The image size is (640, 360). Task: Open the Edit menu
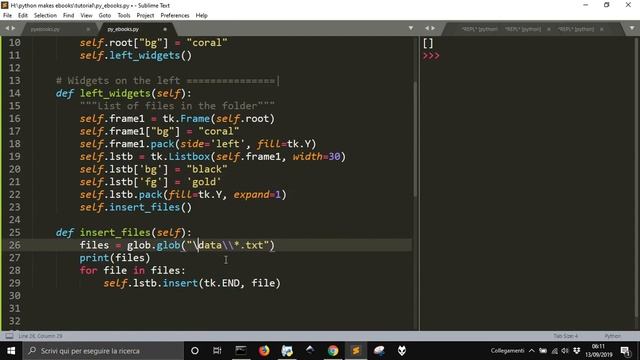(x=23, y=16)
